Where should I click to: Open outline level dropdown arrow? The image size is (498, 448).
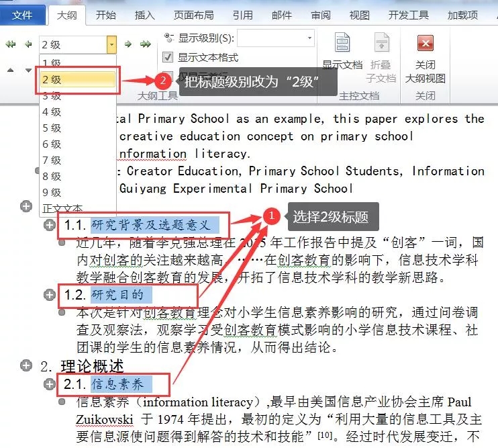111,44
